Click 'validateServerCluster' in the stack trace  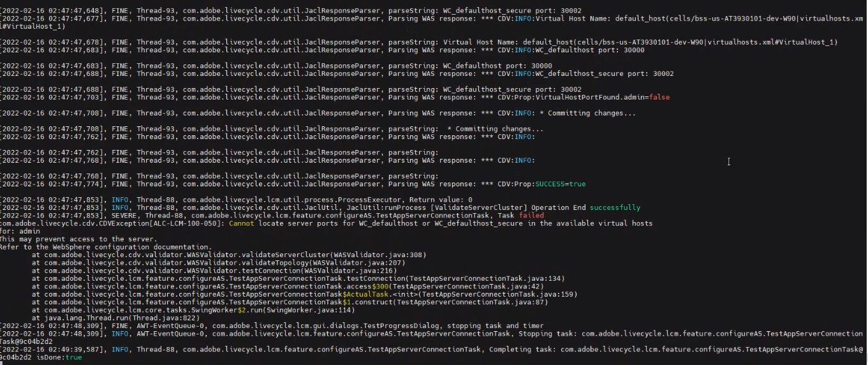(286, 255)
